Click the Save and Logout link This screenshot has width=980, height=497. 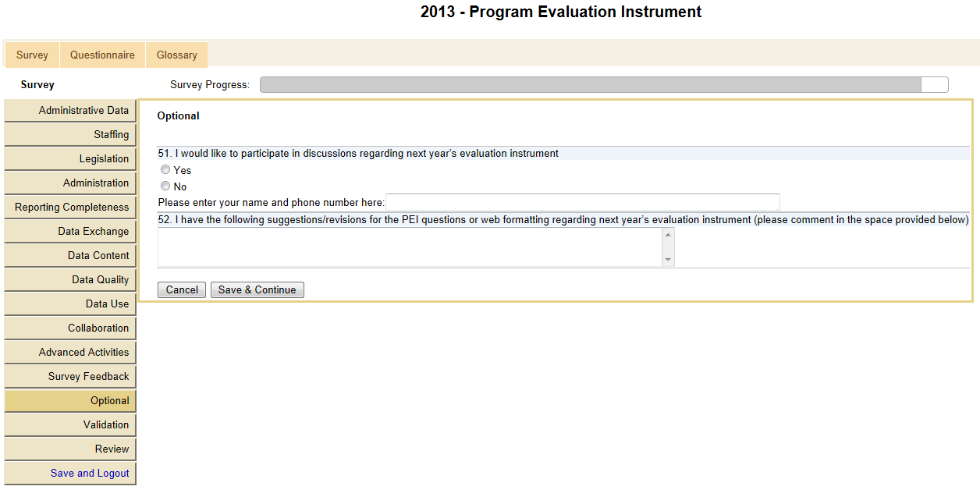(x=70, y=474)
